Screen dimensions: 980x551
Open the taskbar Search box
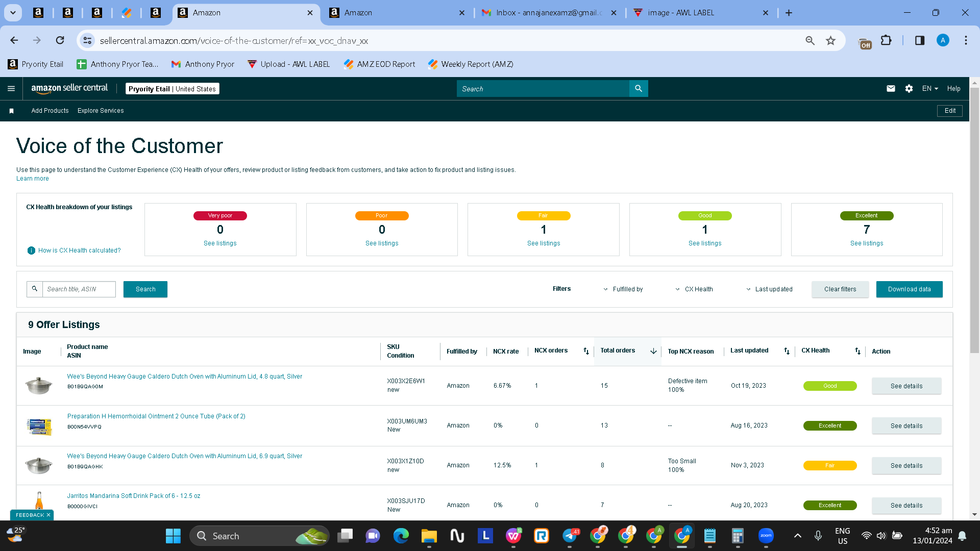[259, 536]
